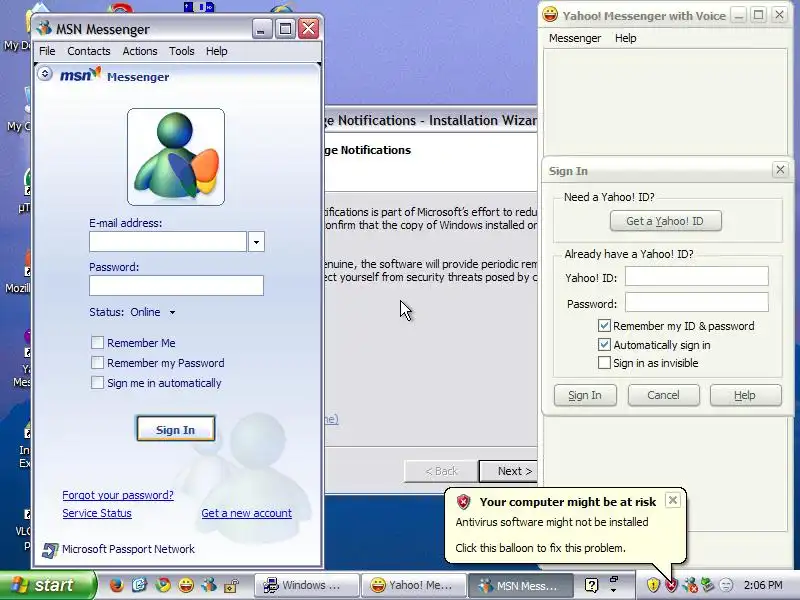The width and height of the screenshot is (800, 600).
Task: Close the Yahoo! Sign In panel
Action: [x=780, y=170]
